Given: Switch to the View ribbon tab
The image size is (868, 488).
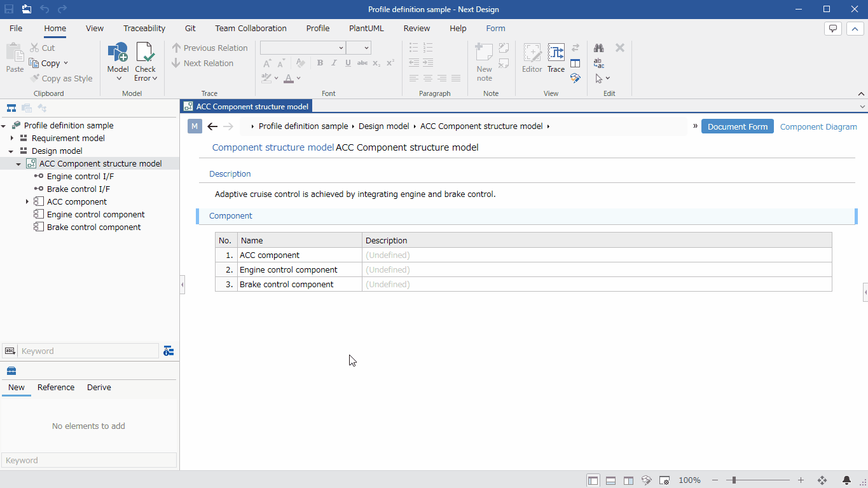Looking at the screenshot, I should tap(95, 28).
